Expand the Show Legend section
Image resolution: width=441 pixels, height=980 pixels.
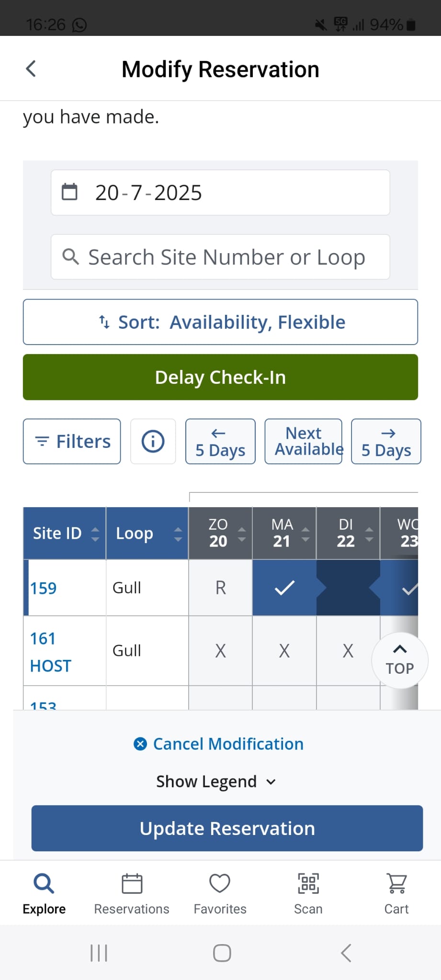216,781
